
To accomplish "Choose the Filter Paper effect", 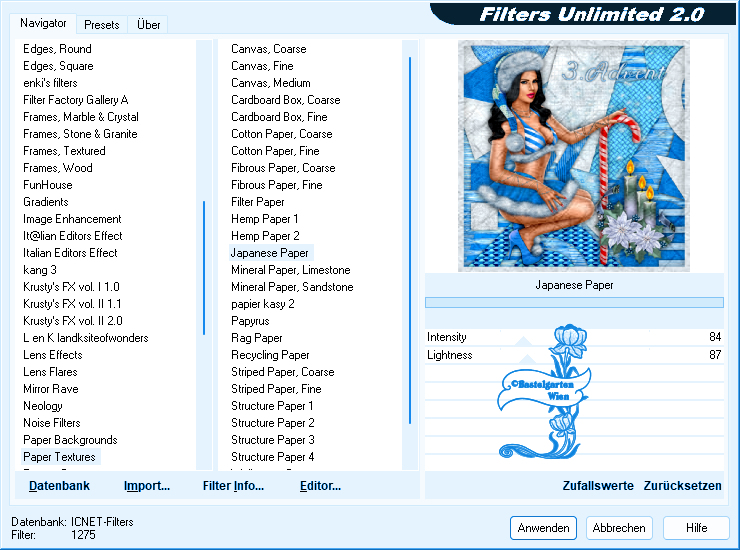I will click(x=258, y=202).
